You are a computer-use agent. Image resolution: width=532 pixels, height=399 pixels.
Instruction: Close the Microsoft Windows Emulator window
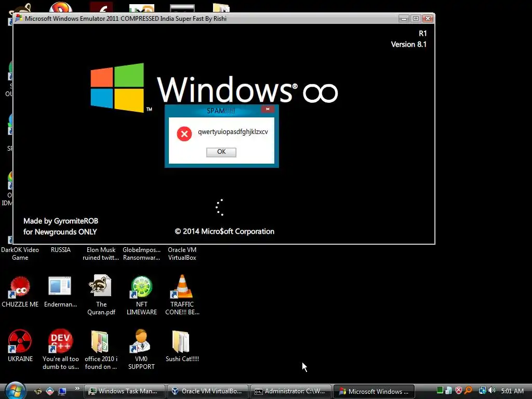click(428, 18)
